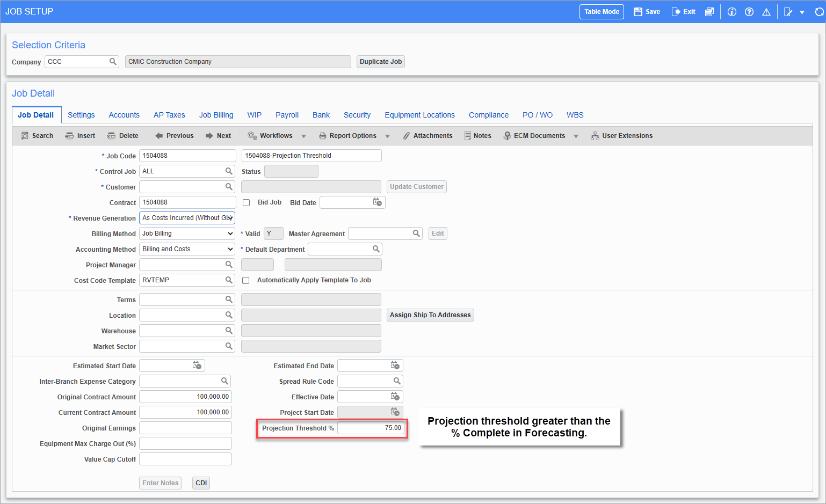This screenshot has height=504, width=826.
Task: Open Terms lookup magnifier
Action: click(x=229, y=300)
